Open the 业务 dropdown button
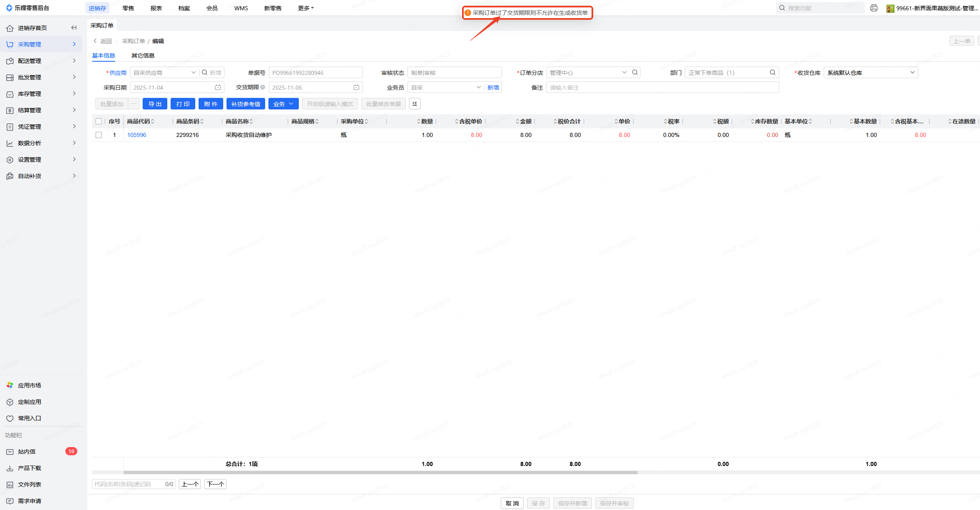 (283, 104)
